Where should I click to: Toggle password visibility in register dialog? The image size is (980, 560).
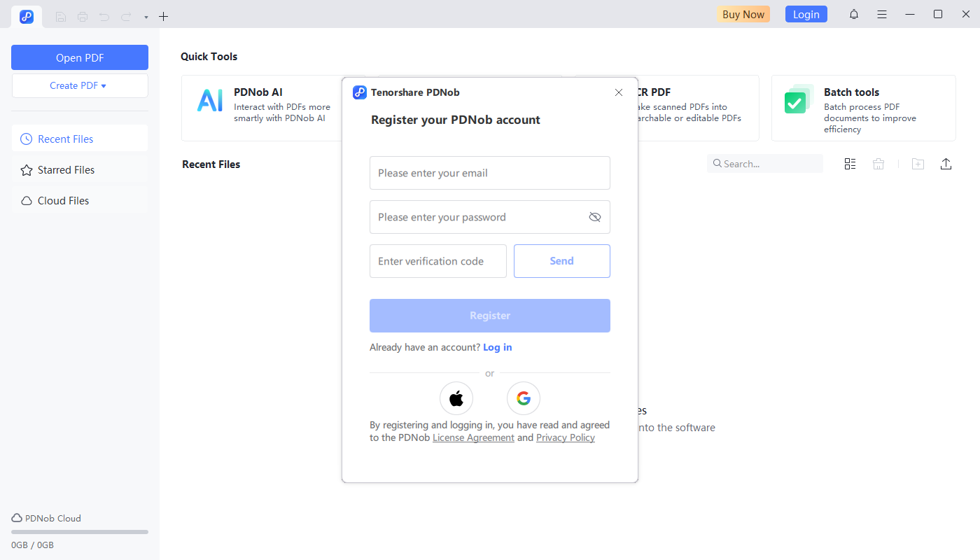pyautogui.click(x=595, y=217)
